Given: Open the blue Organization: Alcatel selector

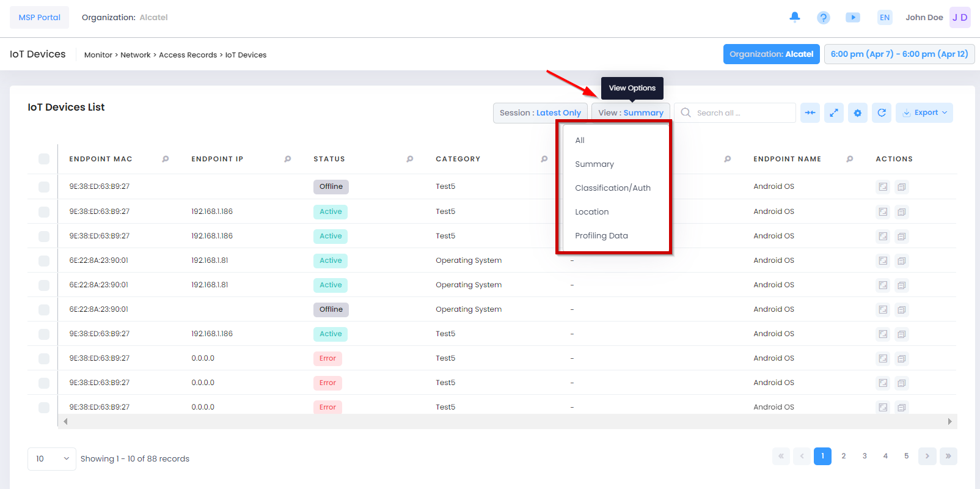Looking at the screenshot, I should (x=771, y=54).
